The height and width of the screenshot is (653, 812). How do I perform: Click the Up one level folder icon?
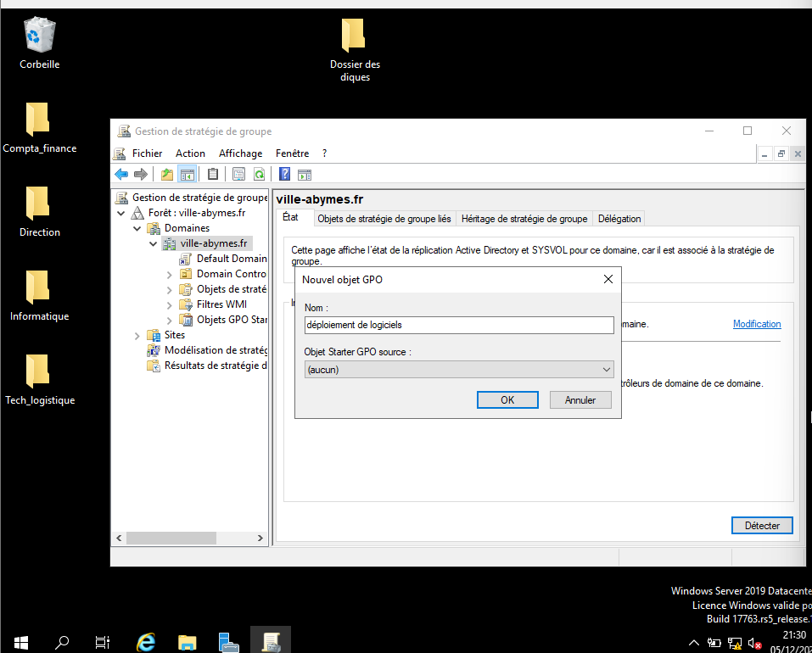click(x=167, y=174)
